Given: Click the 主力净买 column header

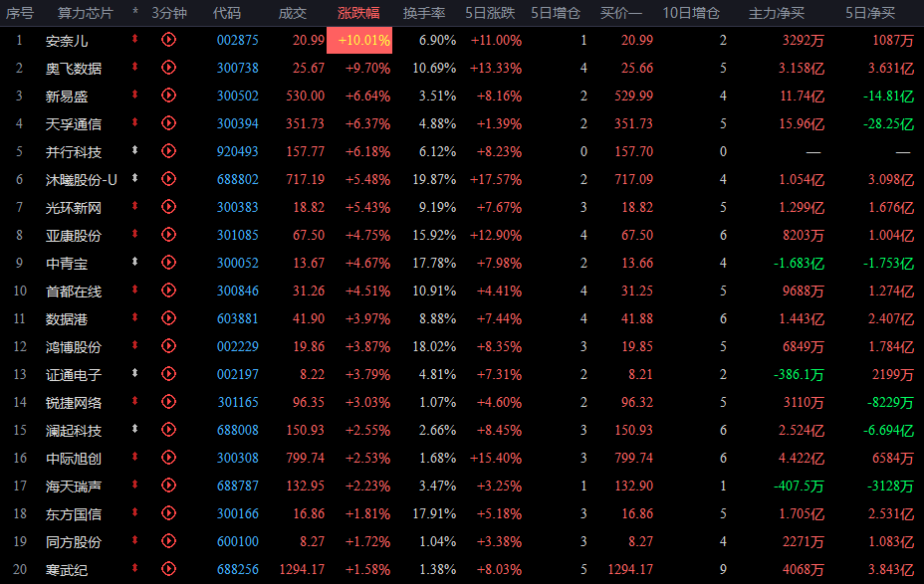Looking at the screenshot, I should 777,13.
